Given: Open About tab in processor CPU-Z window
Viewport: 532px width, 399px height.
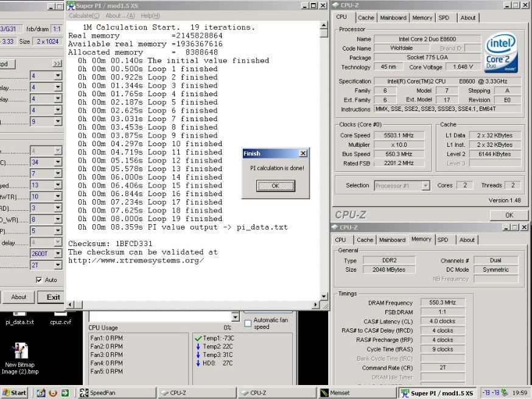Looking at the screenshot, I should point(468,18).
